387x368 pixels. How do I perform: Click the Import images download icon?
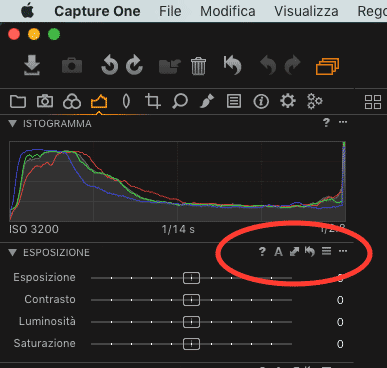32,65
